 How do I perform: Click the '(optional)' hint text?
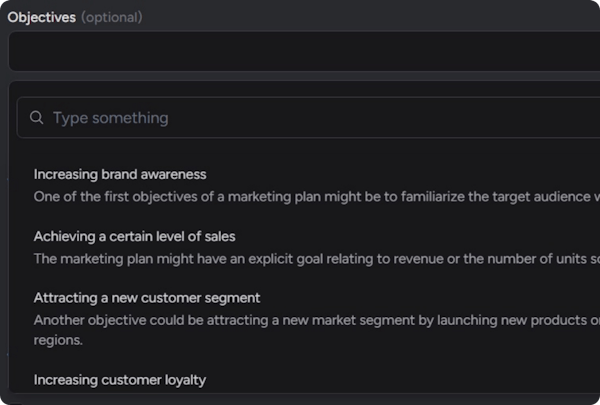(111, 17)
